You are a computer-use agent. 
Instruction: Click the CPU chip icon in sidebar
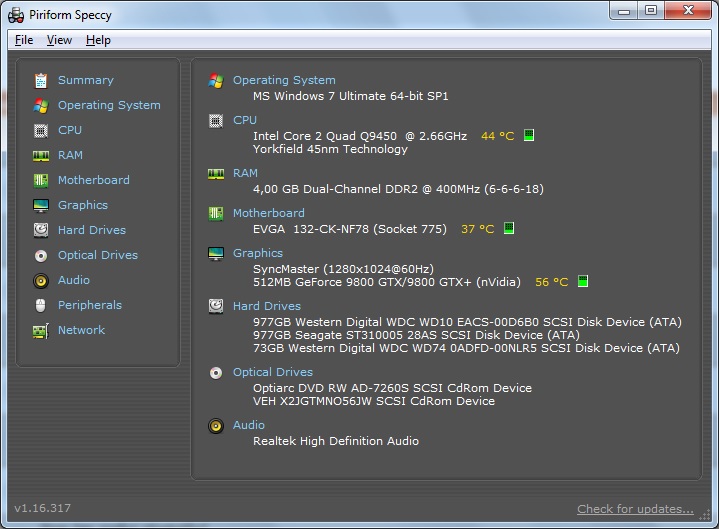click(41, 130)
